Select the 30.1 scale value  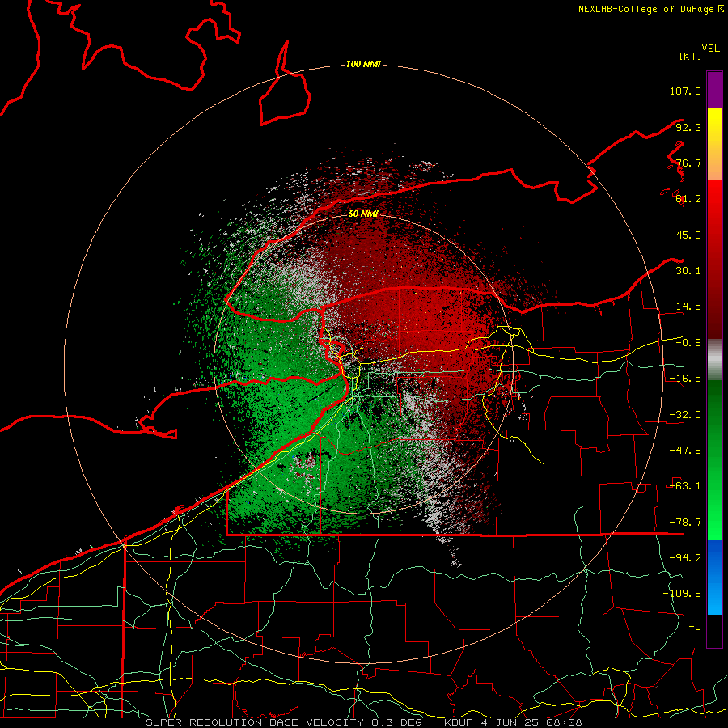pyautogui.click(x=688, y=271)
